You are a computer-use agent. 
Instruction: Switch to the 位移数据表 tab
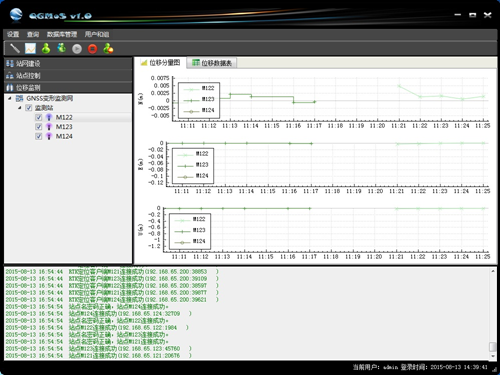pyautogui.click(x=212, y=63)
